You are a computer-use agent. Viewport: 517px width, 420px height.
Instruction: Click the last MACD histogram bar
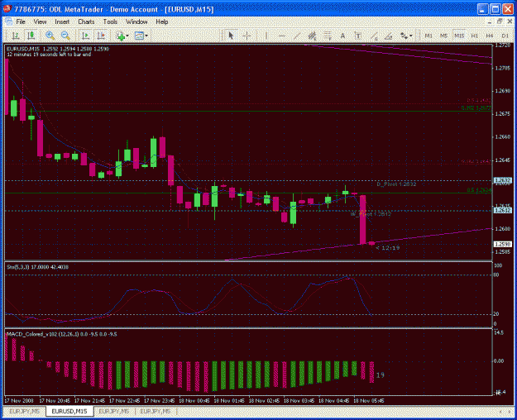[x=371, y=372]
